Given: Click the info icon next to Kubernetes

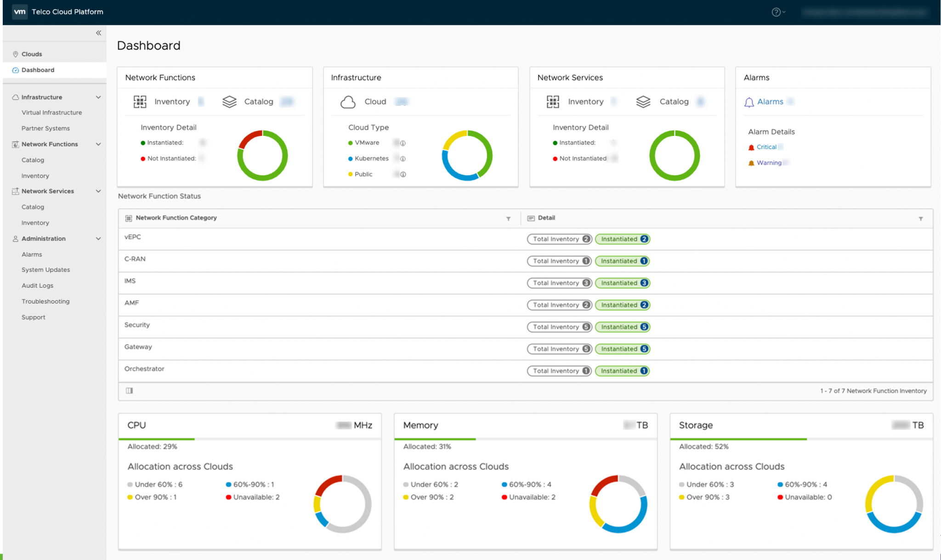Looking at the screenshot, I should click(x=403, y=159).
